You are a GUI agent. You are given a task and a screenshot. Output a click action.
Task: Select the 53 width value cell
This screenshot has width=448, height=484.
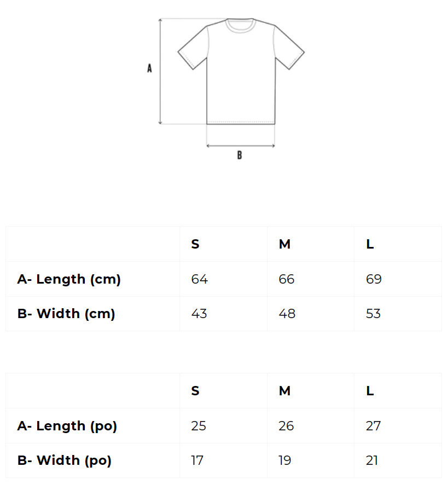pyautogui.click(x=373, y=314)
